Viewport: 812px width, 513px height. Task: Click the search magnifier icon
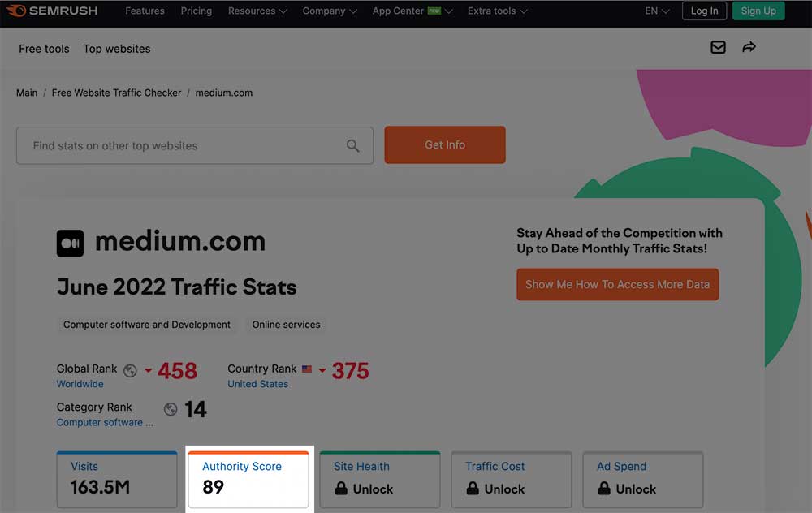[352, 146]
